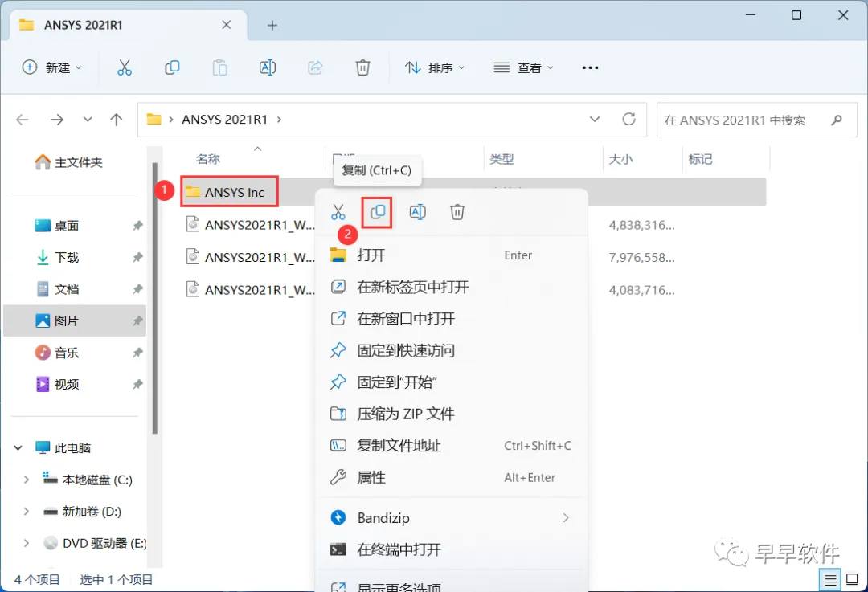Select the file sized 7,976,558
Image resolution: width=868 pixels, height=592 pixels.
(x=250, y=257)
